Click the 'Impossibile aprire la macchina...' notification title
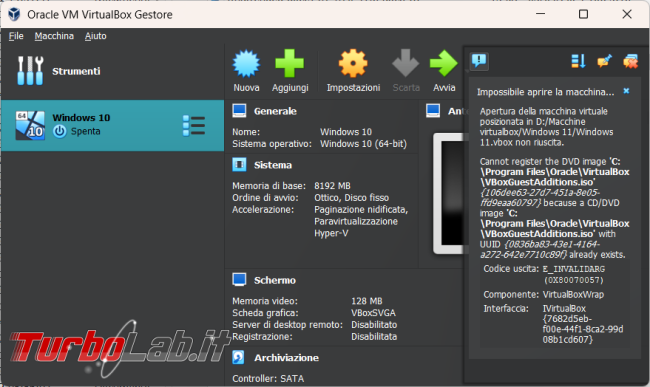 click(546, 92)
